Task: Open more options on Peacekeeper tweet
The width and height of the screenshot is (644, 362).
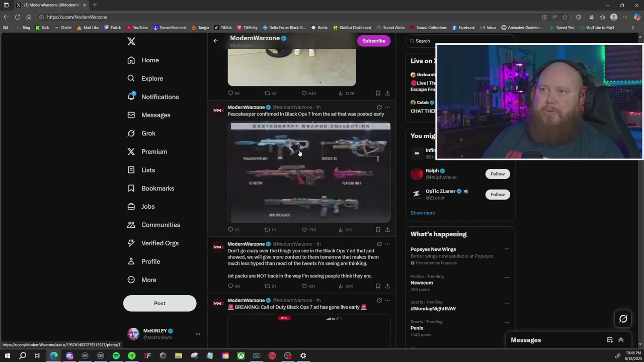Action: click(387, 107)
